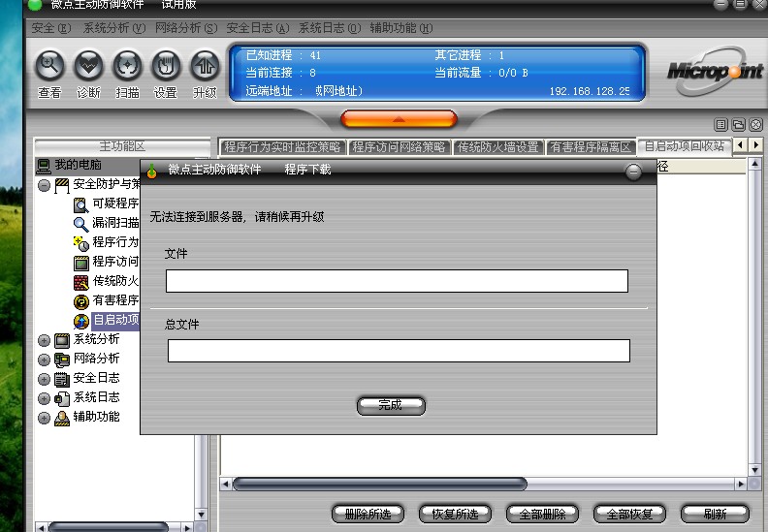Click first panel layout icon above tabs
The image size is (768, 532).
721,125
